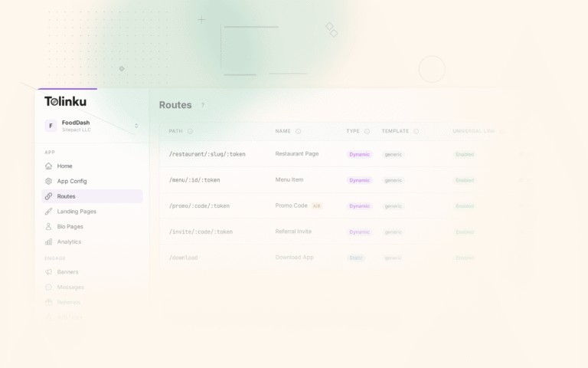Click Dynamic badge in Referral Invite row
This screenshot has width=588, height=368.
coord(359,232)
